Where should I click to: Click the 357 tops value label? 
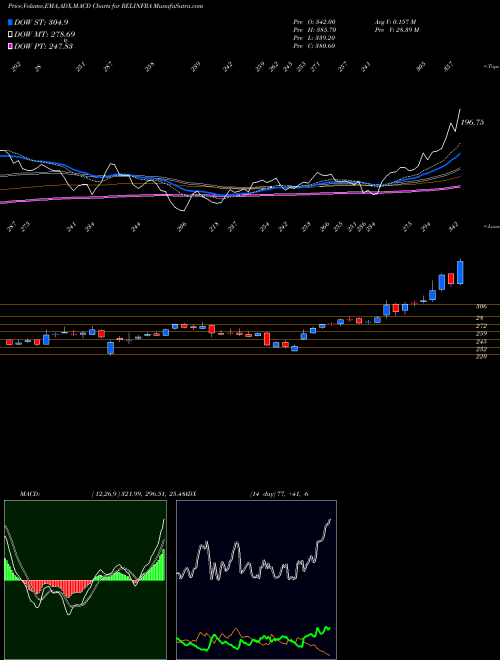point(449,66)
